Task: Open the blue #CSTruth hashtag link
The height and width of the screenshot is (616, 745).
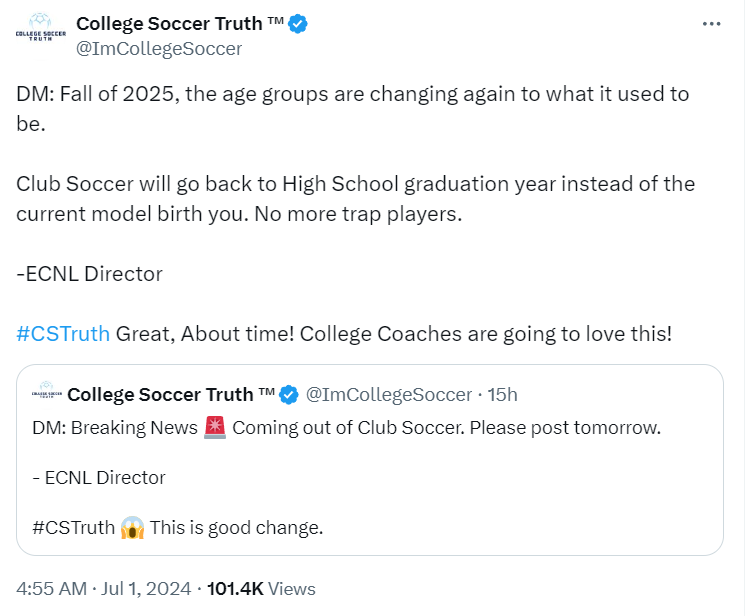Action: pyautogui.click(x=63, y=333)
